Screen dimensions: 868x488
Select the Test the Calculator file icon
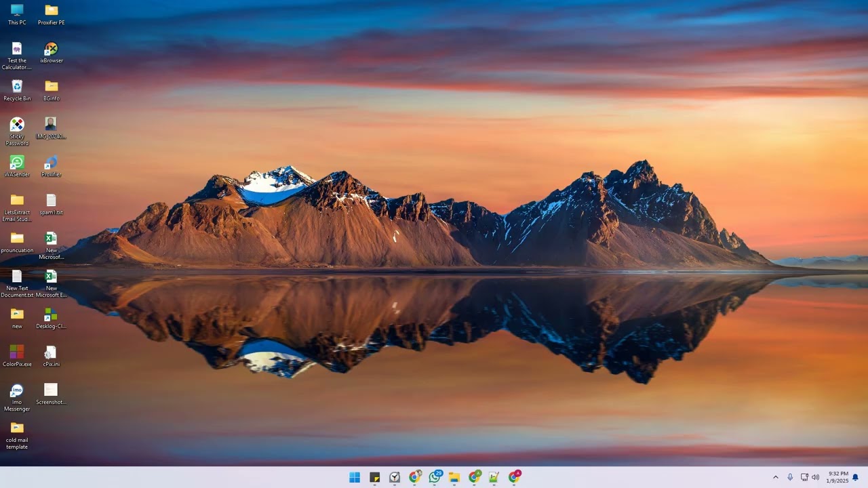point(17,56)
